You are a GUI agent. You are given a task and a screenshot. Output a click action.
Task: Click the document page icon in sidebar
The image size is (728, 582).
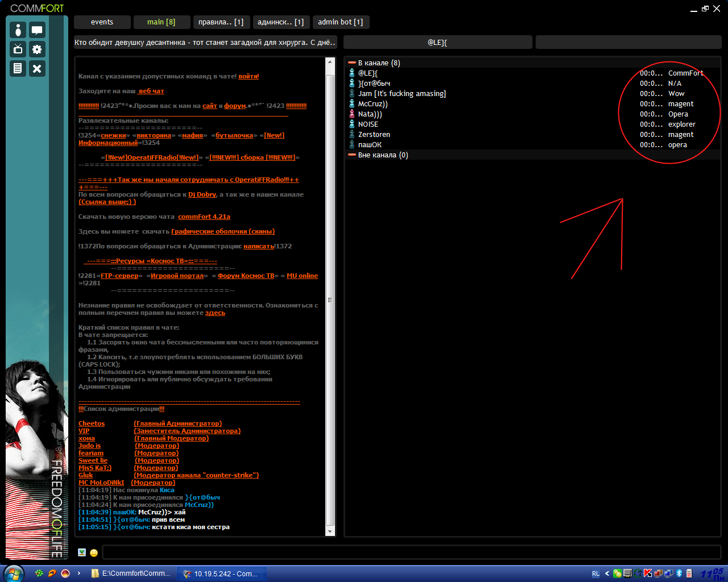(x=18, y=69)
